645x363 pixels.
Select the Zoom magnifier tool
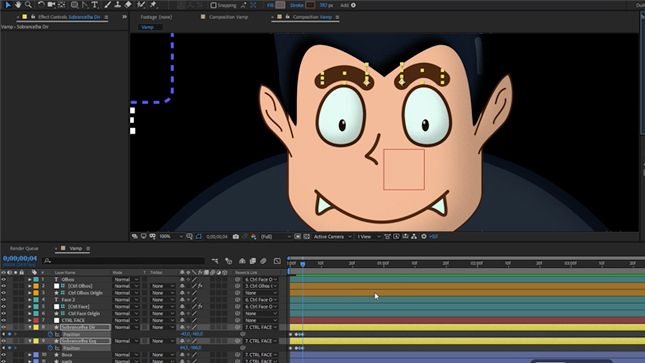point(28,5)
